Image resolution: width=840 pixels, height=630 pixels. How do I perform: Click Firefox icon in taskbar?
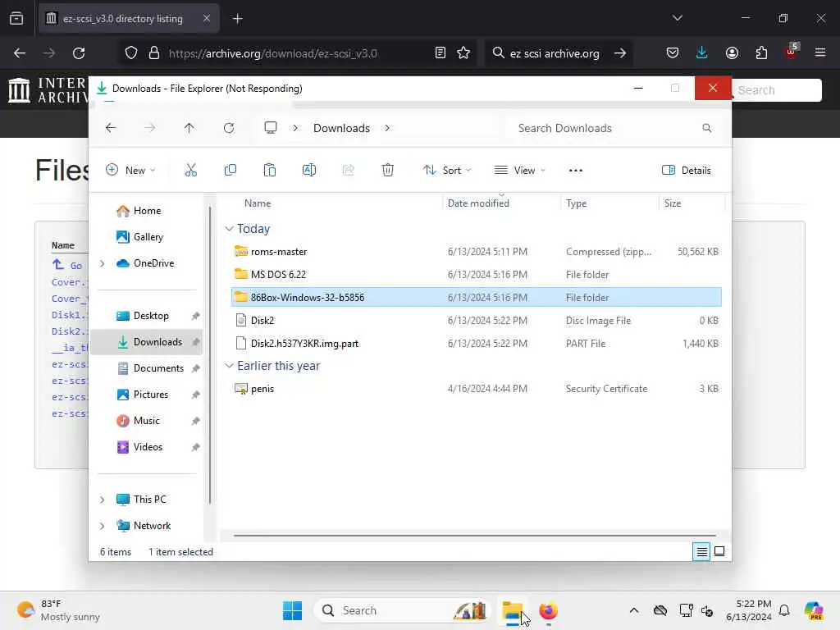tap(548, 610)
